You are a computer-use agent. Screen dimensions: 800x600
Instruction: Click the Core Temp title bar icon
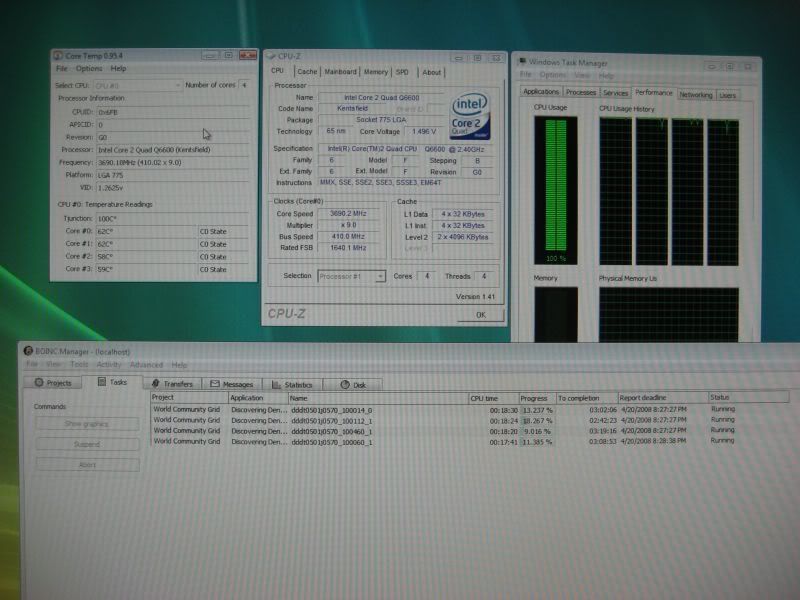(58, 55)
